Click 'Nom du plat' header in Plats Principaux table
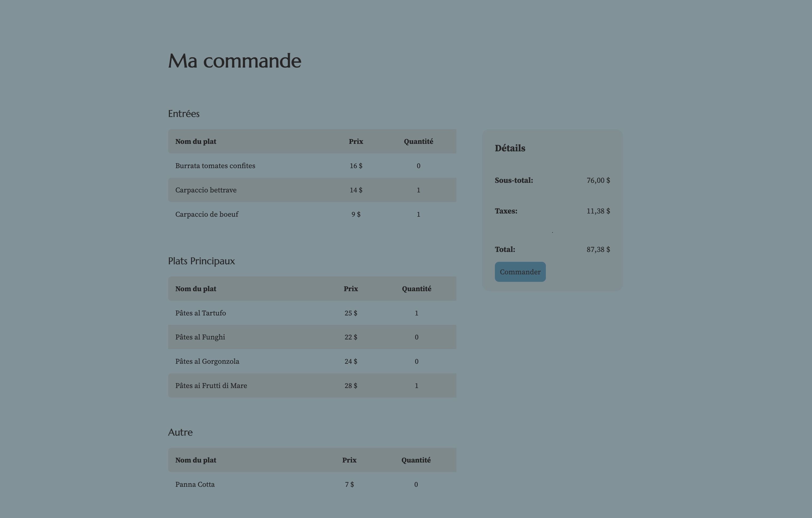Screen dimensions: 812x518 (196, 289)
